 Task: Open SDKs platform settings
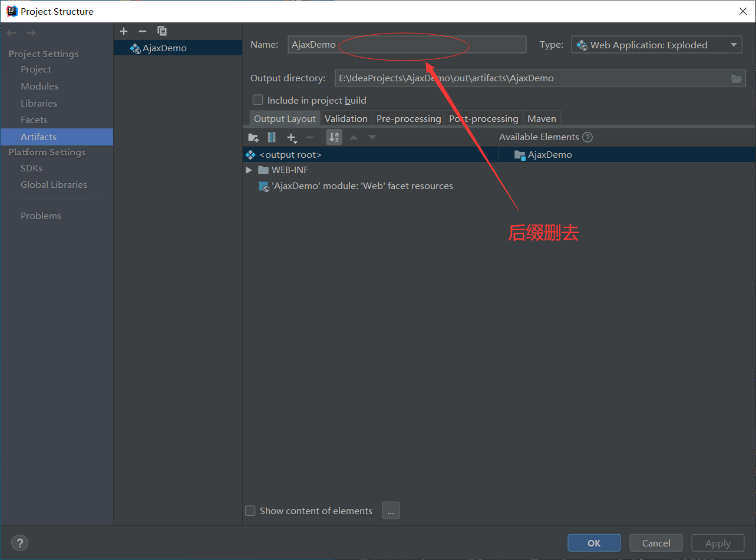(x=31, y=168)
